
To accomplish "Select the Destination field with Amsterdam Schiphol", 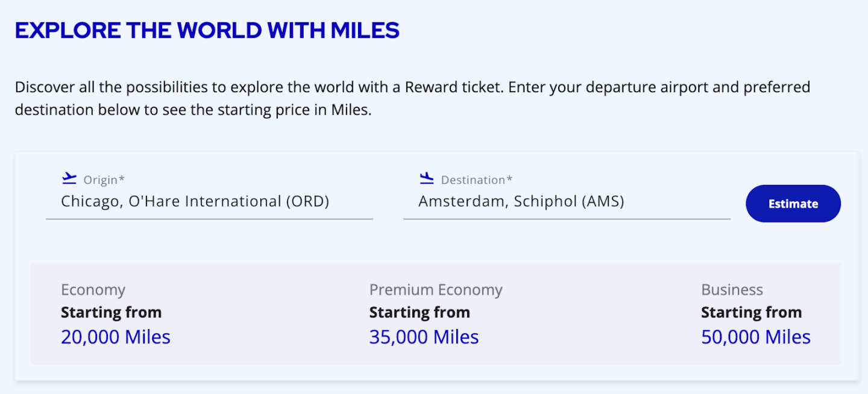I will click(521, 201).
